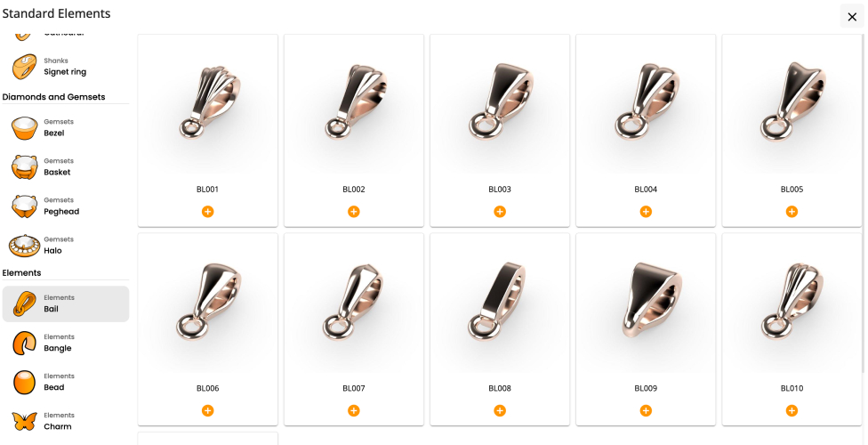Add the BL003 bail with plus icon
Viewport: 868px width, 445px height.
point(500,212)
